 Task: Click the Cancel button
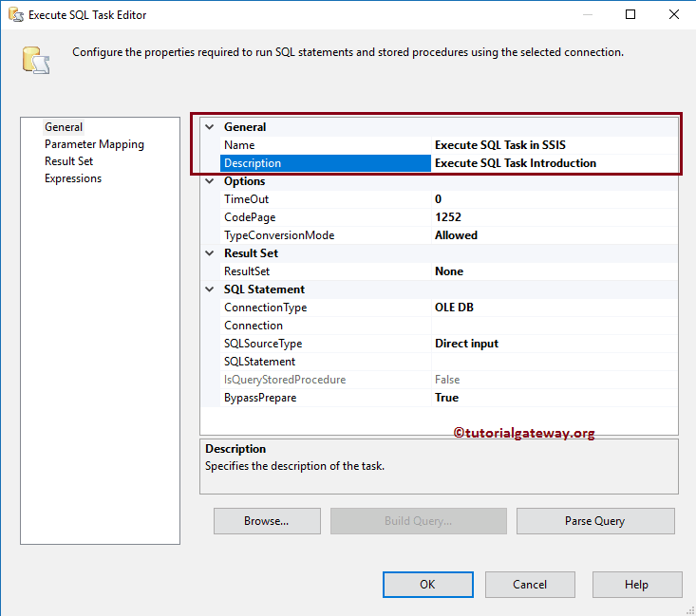(x=530, y=585)
